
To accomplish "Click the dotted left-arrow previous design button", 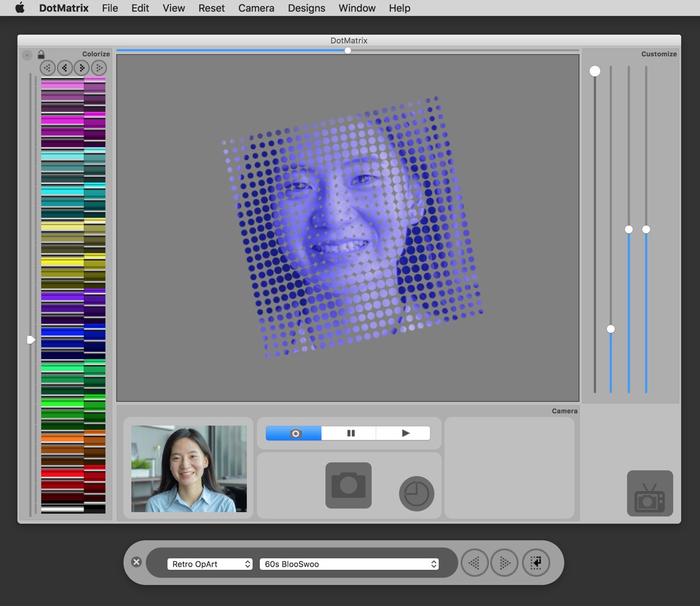I will pos(475,563).
